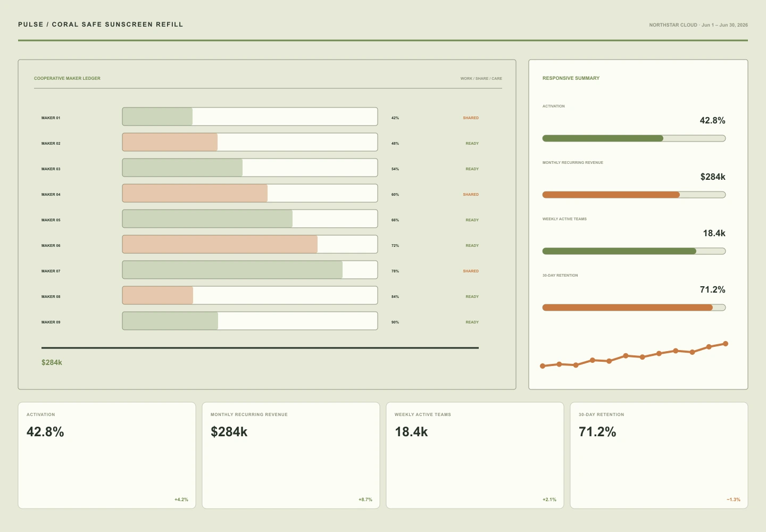Image resolution: width=766 pixels, height=532 pixels.
Task: Click the 84% value in MAKER 08 row
Action: pyautogui.click(x=395, y=297)
